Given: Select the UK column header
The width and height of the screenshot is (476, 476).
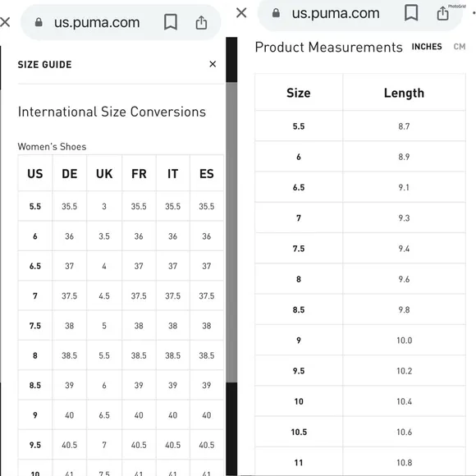Looking at the screenshot, I should point(104,174).
